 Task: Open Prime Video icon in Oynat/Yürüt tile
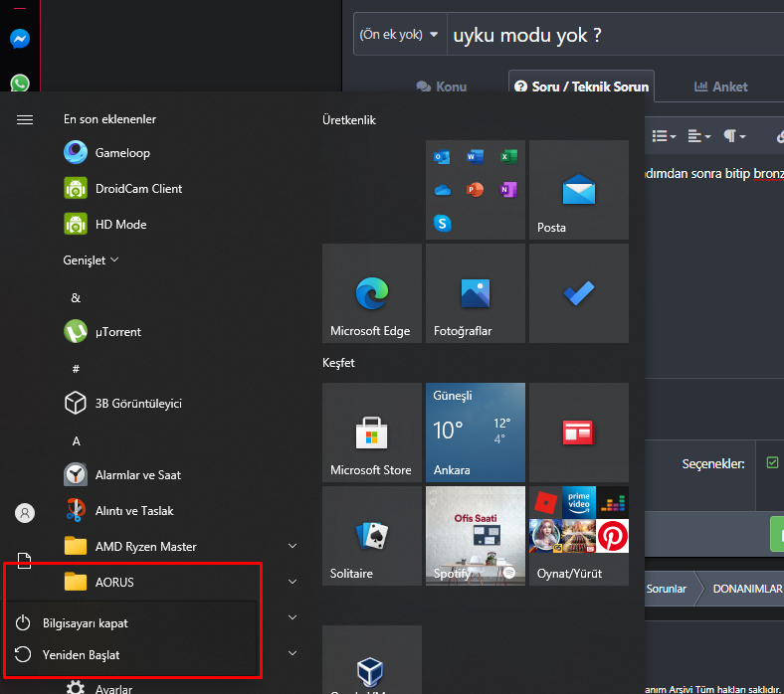coord(579,503)
